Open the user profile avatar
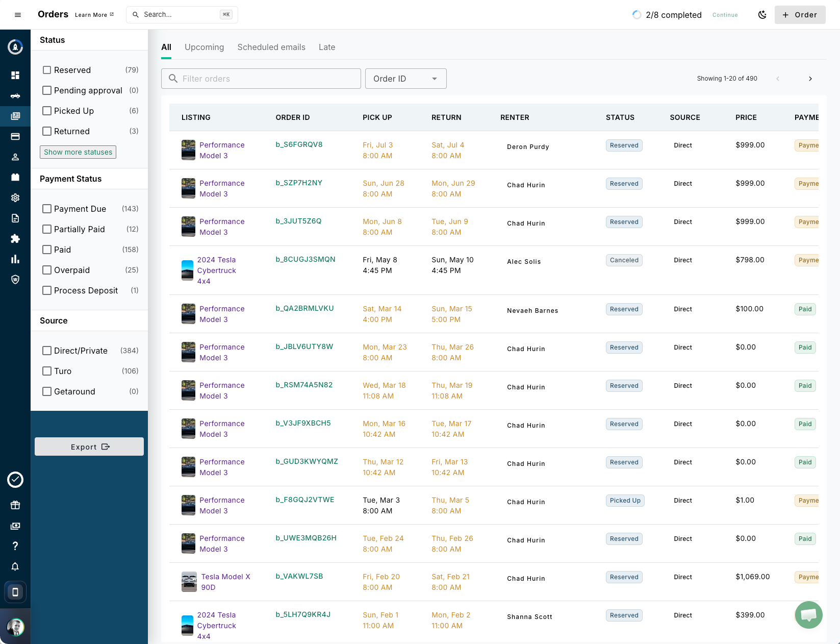 15,627
